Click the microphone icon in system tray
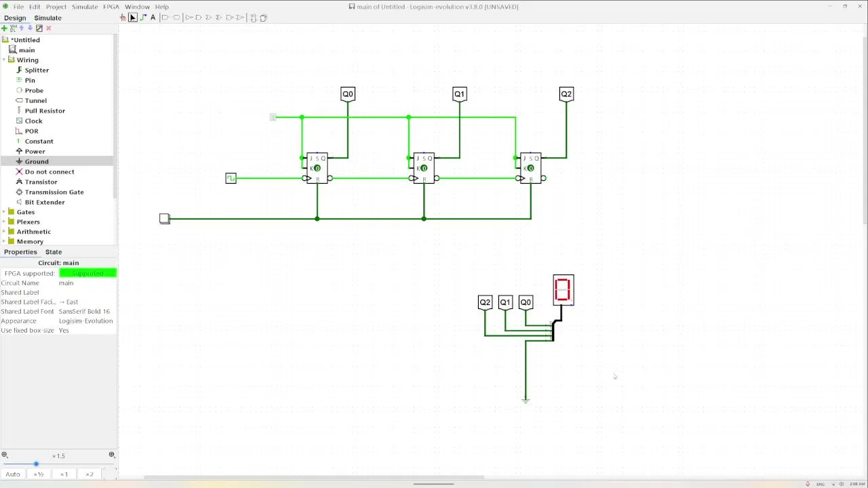This screenshot has height=488, width=868. (808, 484)
